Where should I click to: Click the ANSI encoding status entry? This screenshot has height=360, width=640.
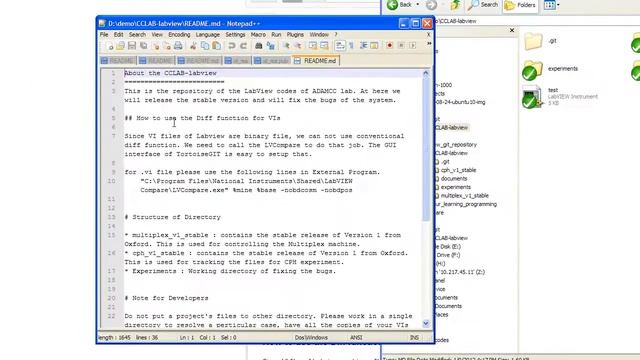click(x=356, y=338)
